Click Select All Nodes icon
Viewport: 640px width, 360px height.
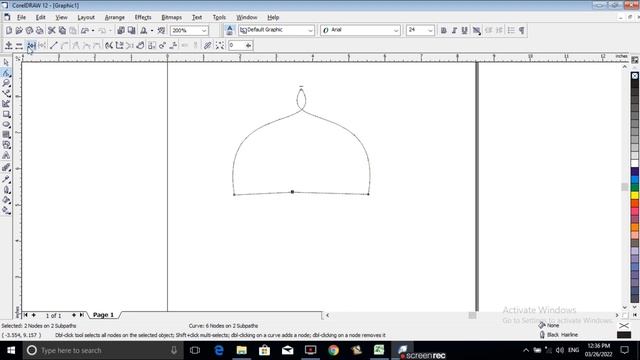coord(220,45)
